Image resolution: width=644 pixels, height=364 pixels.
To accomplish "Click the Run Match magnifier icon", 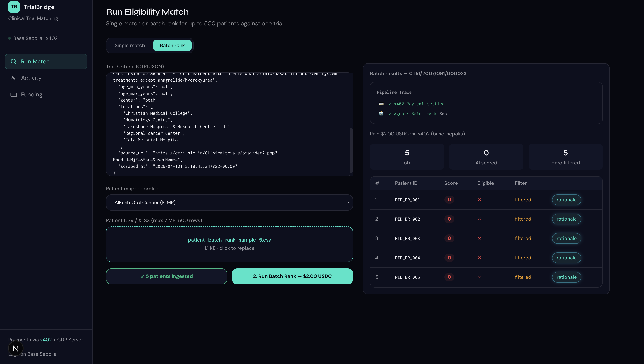I will tap(14, 62).
